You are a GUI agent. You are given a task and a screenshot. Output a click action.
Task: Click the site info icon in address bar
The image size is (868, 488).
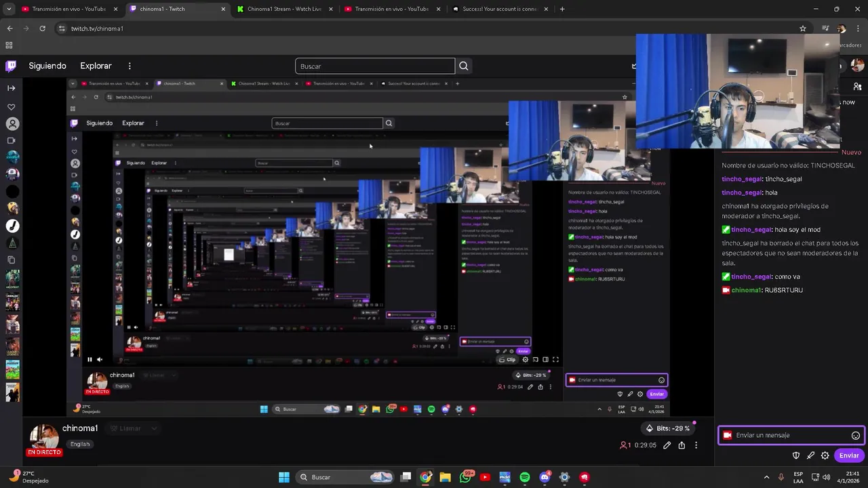(x=62, y=28)
